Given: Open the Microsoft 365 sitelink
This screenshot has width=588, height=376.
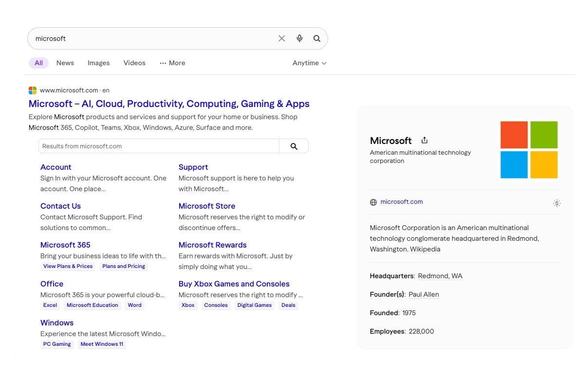Looking at the screenshot, I should click(65, 245).
